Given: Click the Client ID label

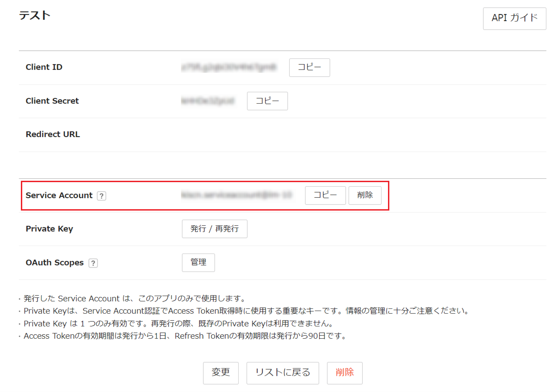Looking at the screenshot, I should [44, 67].
